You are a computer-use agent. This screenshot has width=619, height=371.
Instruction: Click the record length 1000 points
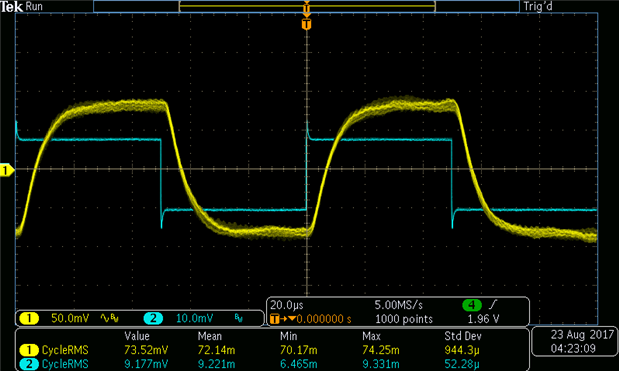[403, 319]
